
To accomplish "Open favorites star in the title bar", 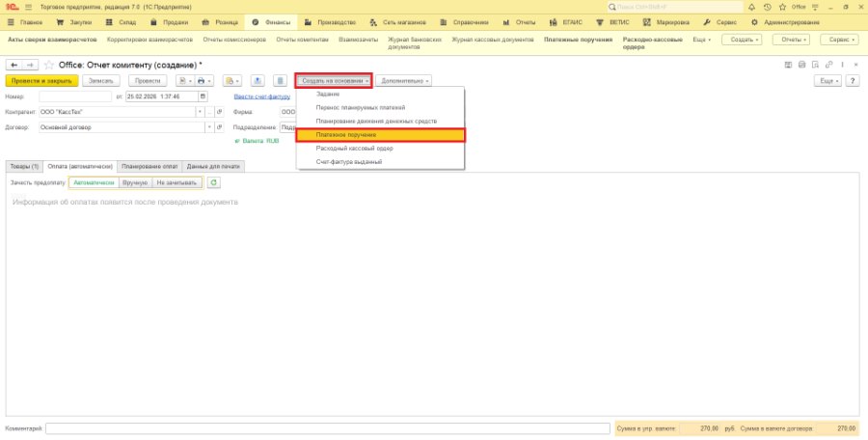I will click(x=783, y=7).
